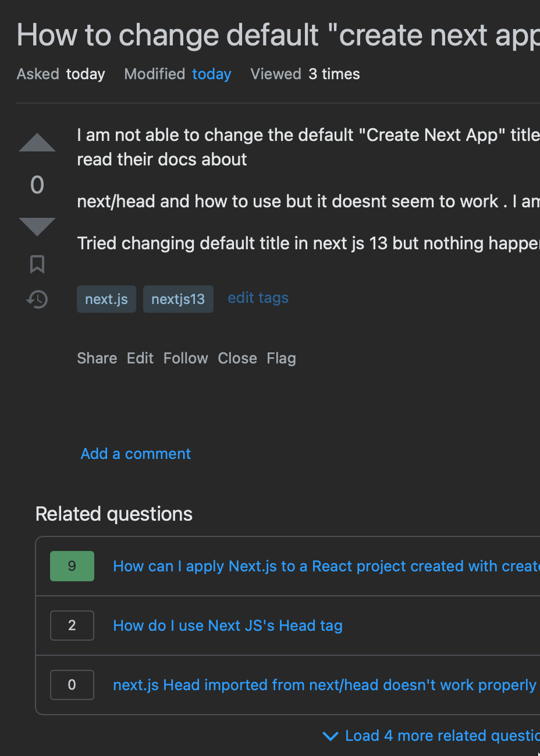This screenshot has width=540, height=756.
Task: Follow this question
Action: point(185,358)
